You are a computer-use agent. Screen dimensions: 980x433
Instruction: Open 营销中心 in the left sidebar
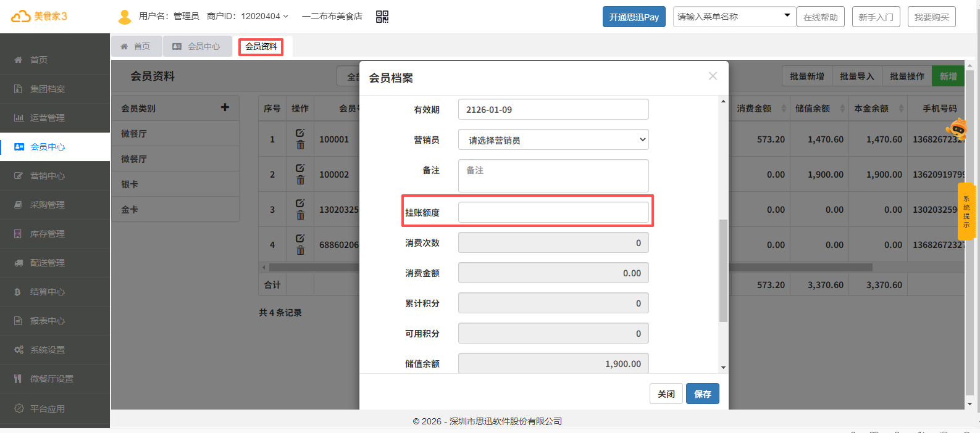pos(48,176)
